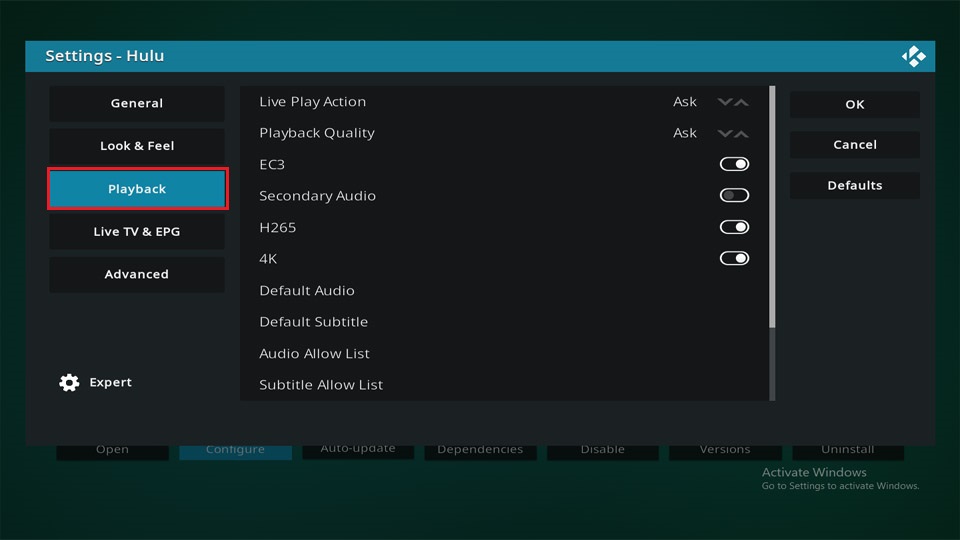Click Ask value of Playback Quality
Viewport: 960px width, 540px height.
click(x=684, y=133)
